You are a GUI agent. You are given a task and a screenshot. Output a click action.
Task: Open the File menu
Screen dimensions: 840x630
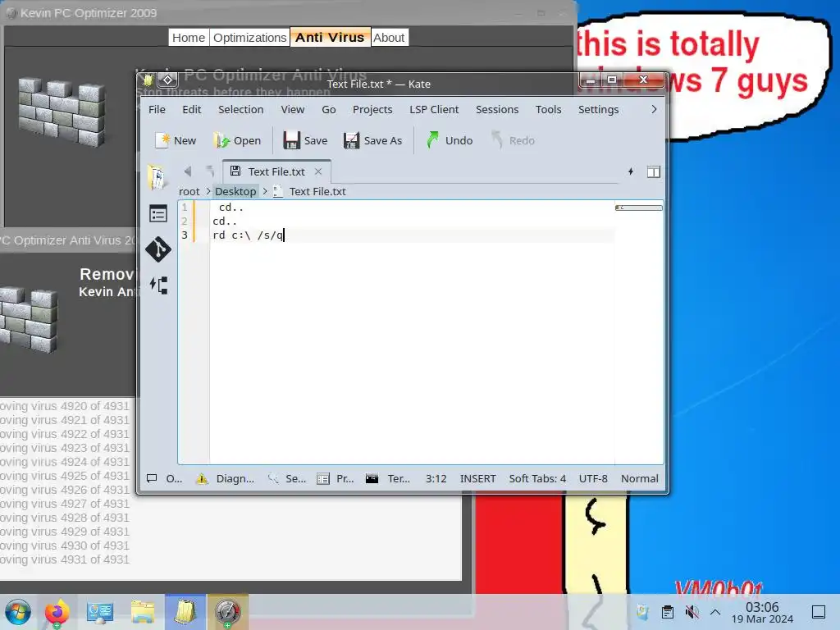click(157, 109)
